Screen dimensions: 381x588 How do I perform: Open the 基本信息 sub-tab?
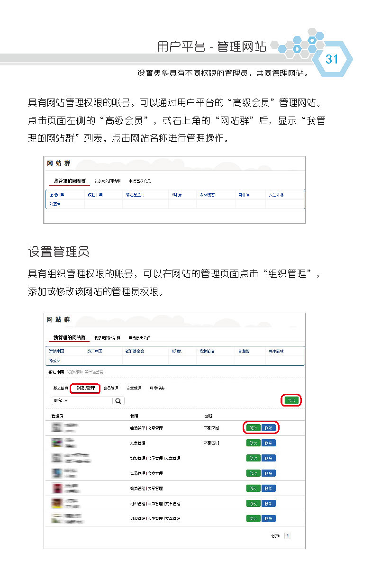pos(60,388)
